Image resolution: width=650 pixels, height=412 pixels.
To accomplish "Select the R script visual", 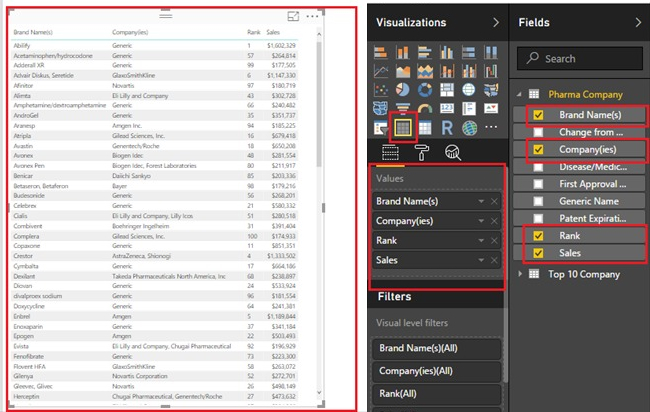I will click(446, 128).
